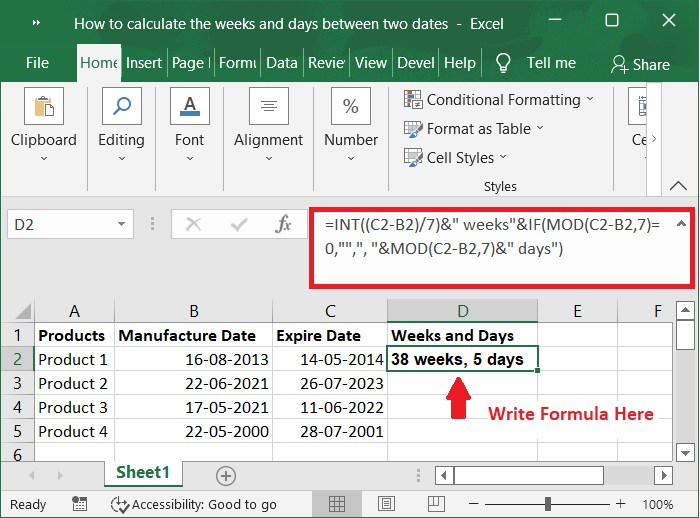Open the Insert ribbon tab
Image resolution: width=700 pixels, height=518 pixels.
(x=144, y=63)
